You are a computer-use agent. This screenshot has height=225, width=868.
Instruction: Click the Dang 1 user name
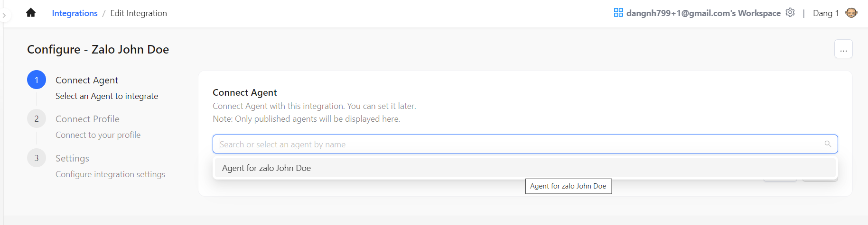(x=825, y=13)
